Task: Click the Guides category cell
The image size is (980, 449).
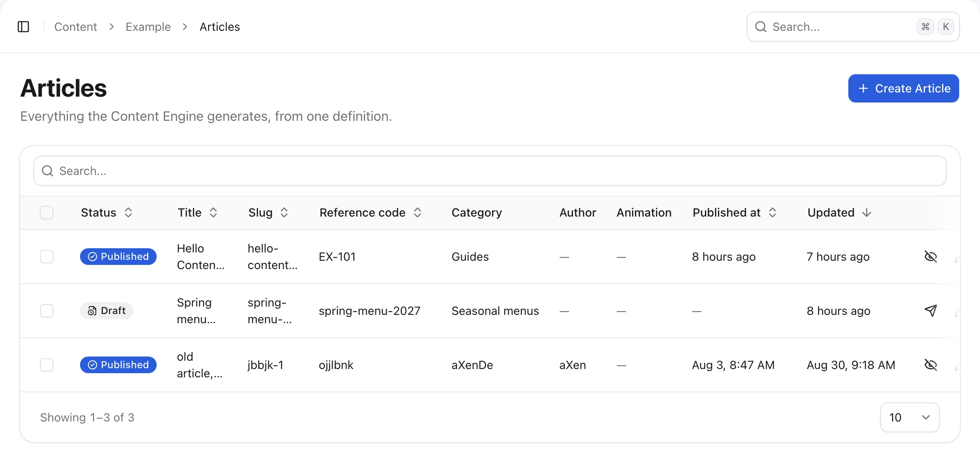Action: (470, 257)
